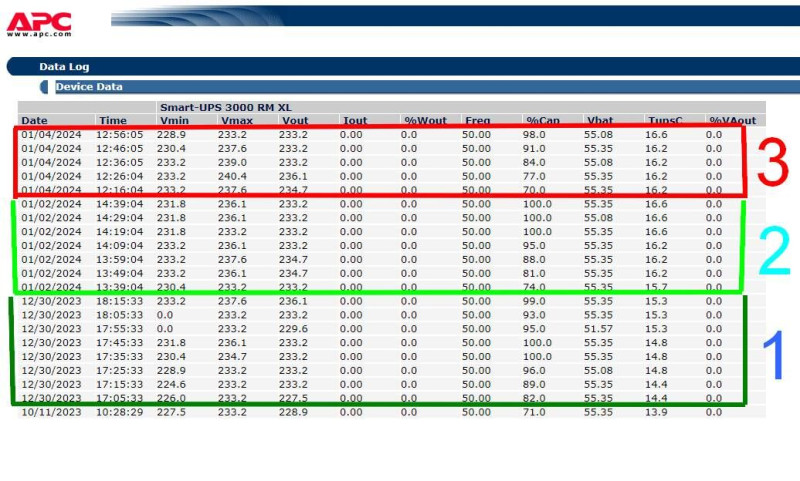Click the Time column header

click(x=113, y=120)
